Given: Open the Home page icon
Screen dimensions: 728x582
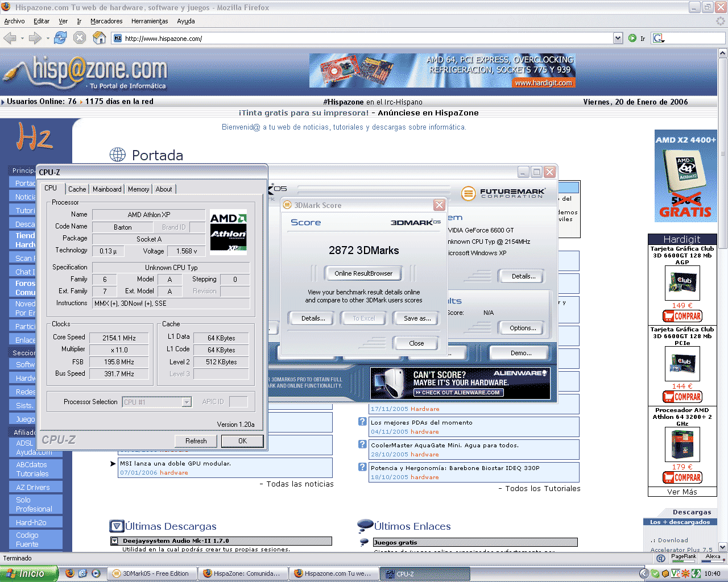Looking at the screenshot, I should coord(99,38).
